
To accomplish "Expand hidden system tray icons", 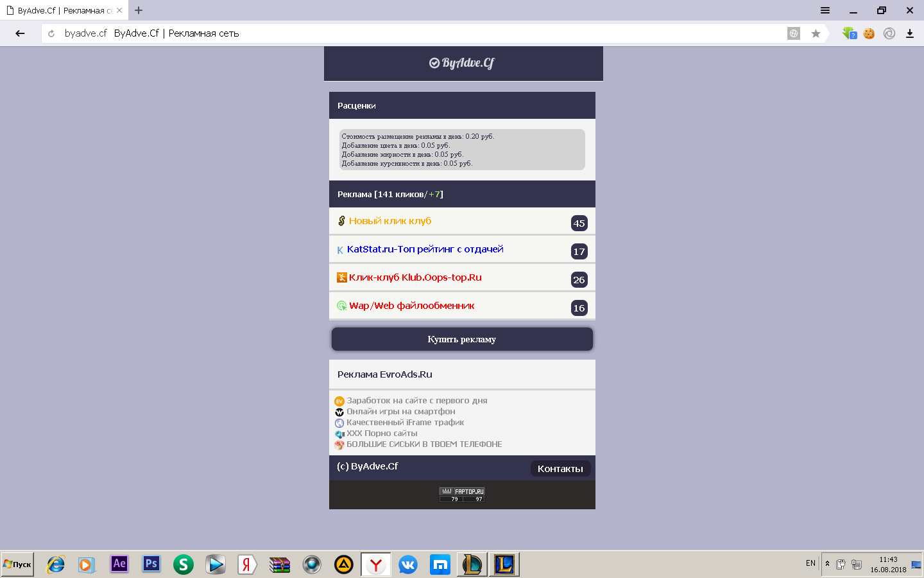I will click(x=827, y=563).
